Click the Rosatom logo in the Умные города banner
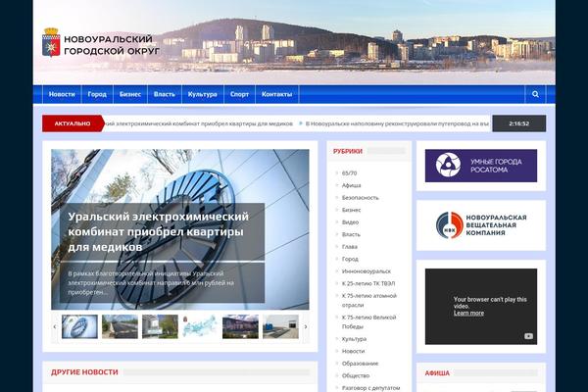The width and height of the screenshot is (588, 392). point(448,165)
